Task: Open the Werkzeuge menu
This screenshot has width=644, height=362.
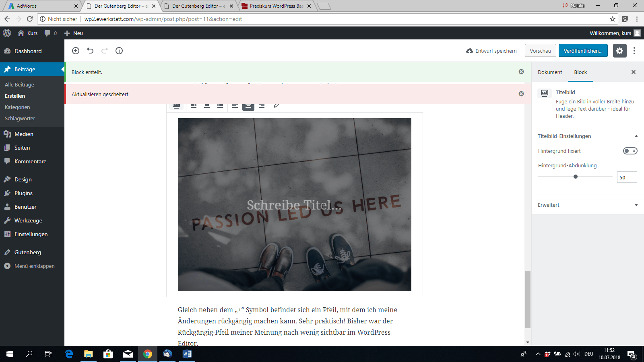Action: pos(32,220)
